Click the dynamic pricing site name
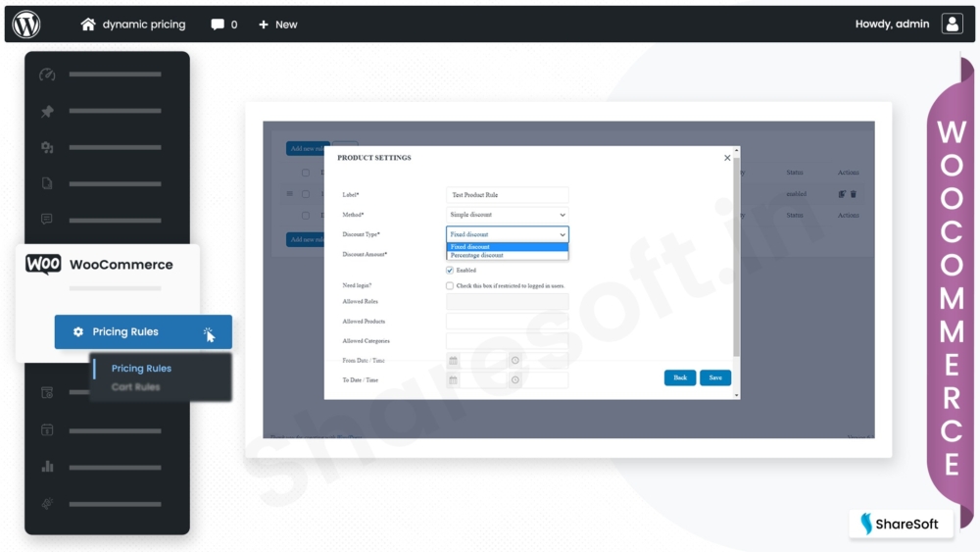The height and width of the screenshot is (552, 980). (144, 25)
